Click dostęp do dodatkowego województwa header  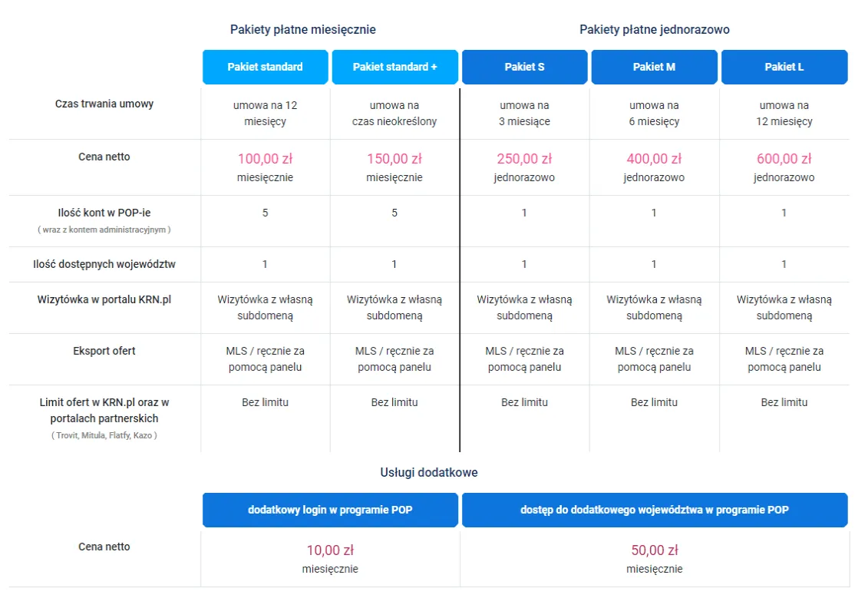pos(654,510)
